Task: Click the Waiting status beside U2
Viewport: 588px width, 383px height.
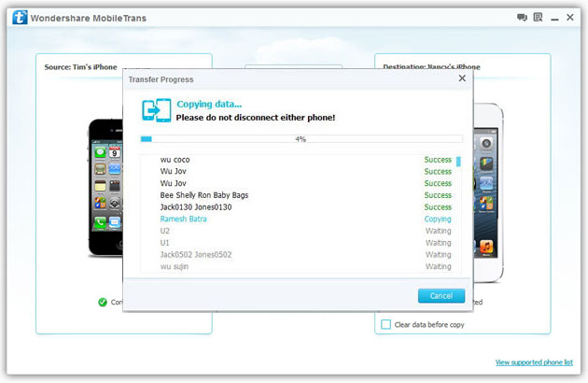Action: click(438, 231)
